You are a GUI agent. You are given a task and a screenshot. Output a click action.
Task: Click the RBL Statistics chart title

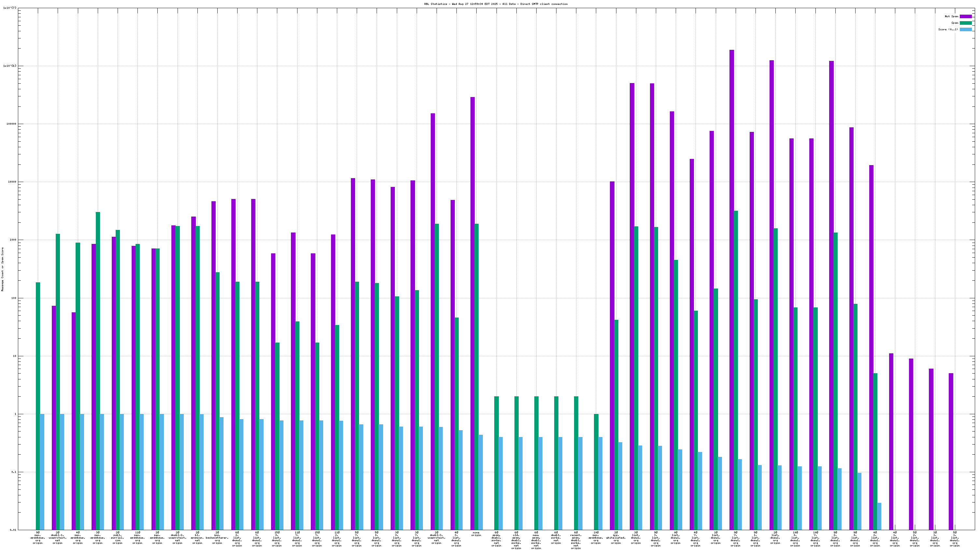(x=496, y=4)
